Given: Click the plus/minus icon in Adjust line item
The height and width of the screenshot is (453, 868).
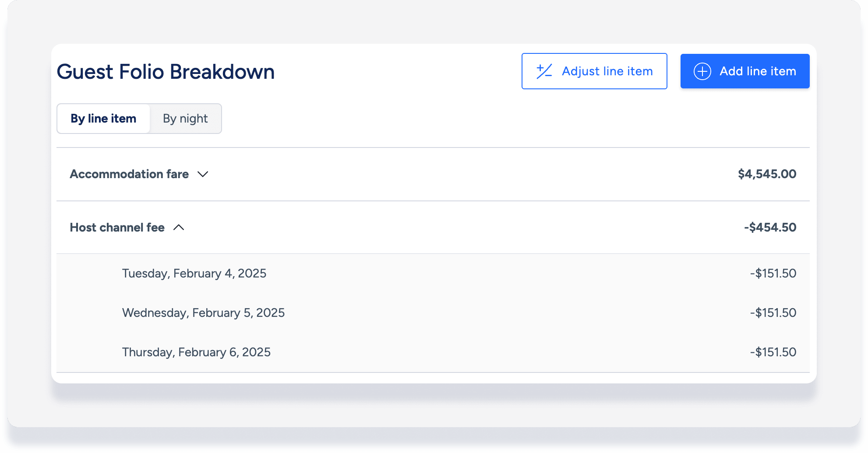Looking at the screenshot, I should (544, 71).
